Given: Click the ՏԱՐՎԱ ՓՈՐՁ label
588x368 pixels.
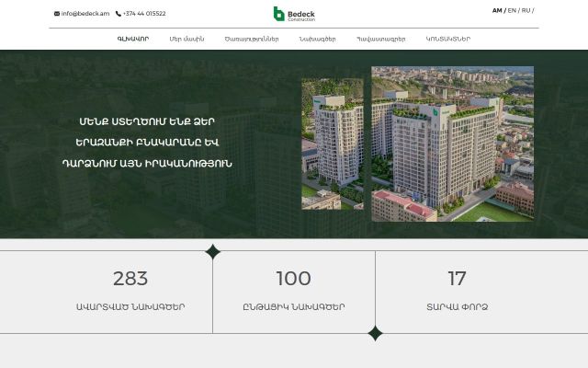Looking at the screenshot, I should click(x=457, y=306).
